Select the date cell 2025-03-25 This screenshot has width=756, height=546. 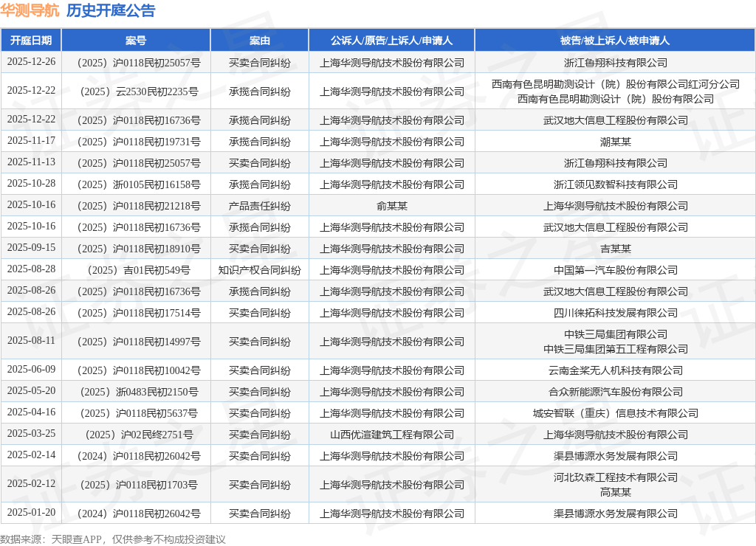(31, 434)
